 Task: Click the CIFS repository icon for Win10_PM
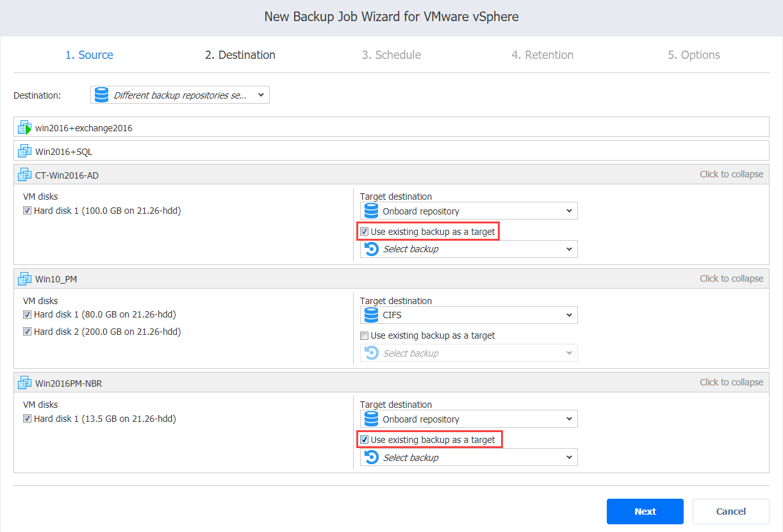pos(370,315)
